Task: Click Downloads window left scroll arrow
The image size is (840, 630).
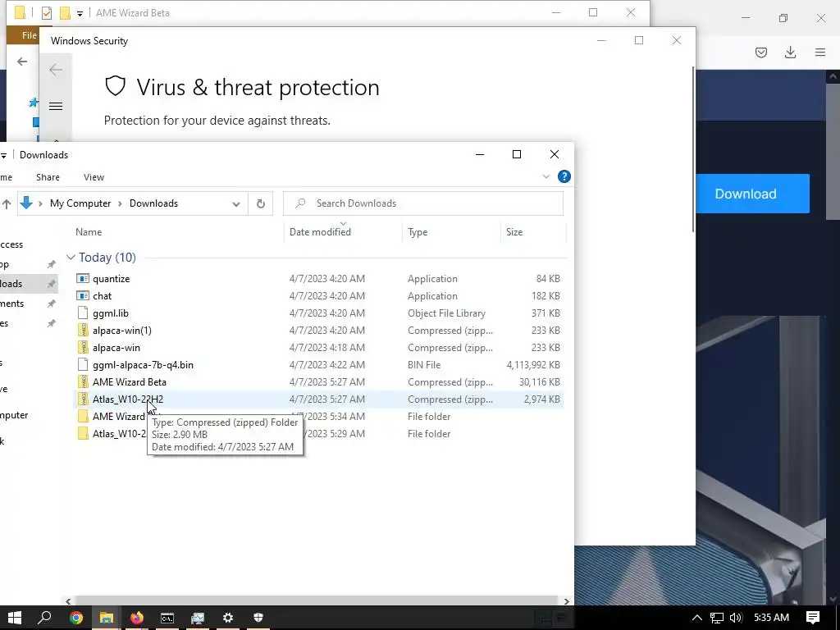Action: point(68,601)
